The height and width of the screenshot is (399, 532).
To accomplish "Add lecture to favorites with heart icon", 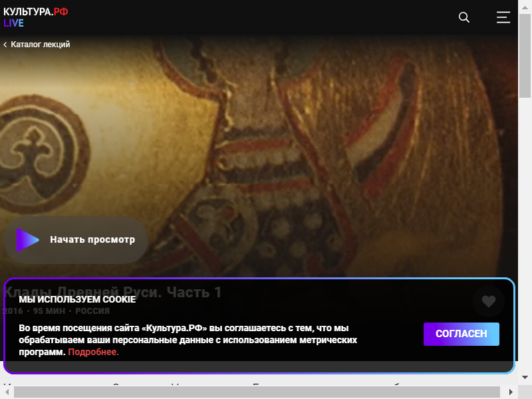I will [489, 301].
